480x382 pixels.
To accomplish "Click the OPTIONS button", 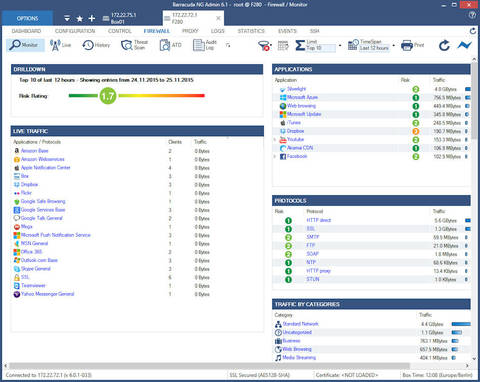I will pos(27,18).
